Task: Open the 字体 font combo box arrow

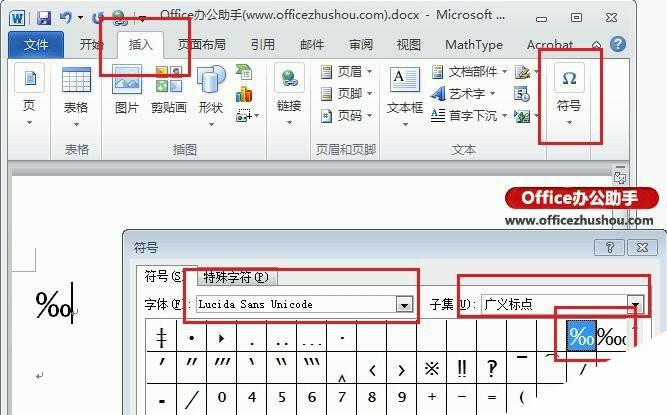Action: click(x=405, y=304)
